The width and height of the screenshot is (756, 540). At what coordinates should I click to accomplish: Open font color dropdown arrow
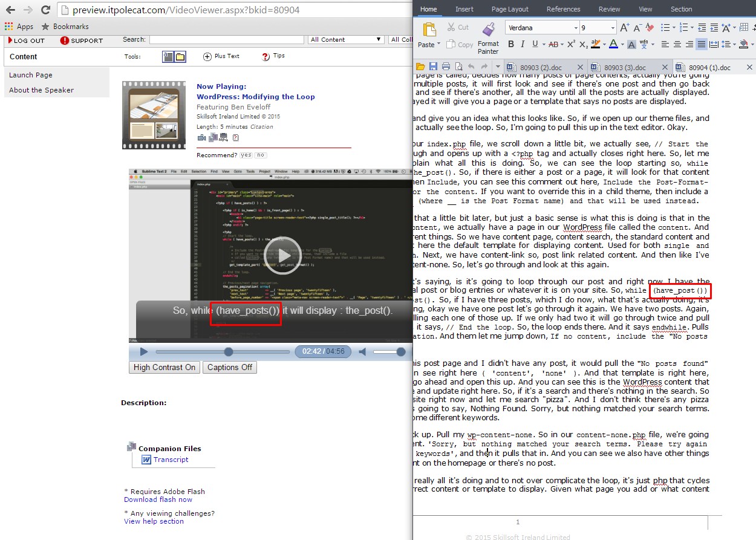pyautogui.click(x=622, y=45)
